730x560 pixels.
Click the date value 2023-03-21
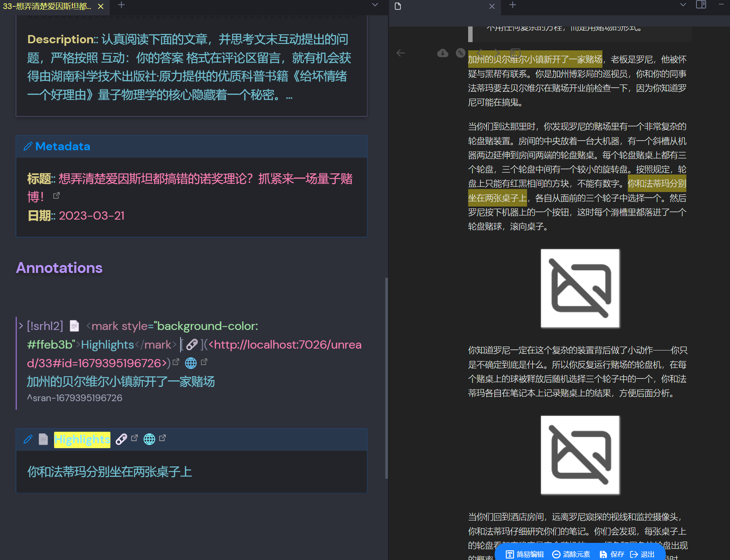coord(92,215)
